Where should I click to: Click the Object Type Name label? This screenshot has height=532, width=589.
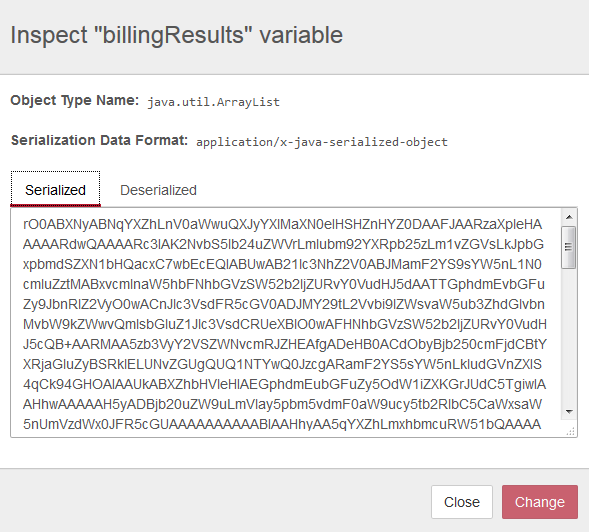[x=75, y=100]
